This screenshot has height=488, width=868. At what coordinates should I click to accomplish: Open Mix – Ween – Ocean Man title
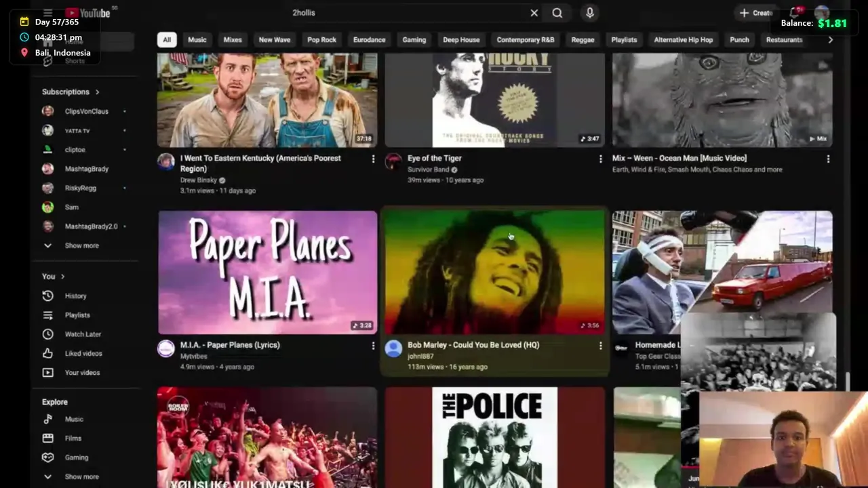(679, 159)
